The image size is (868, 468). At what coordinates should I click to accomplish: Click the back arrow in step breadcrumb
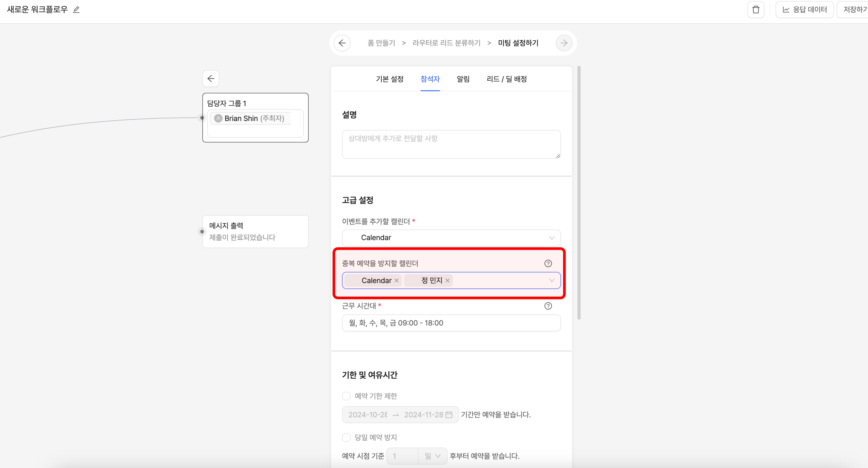click(342, 43)
